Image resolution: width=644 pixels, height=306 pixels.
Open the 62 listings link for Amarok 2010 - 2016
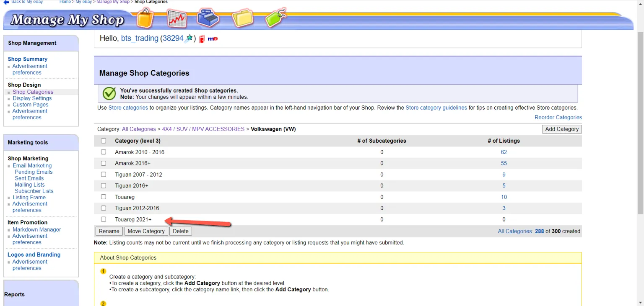click(504, 152)
